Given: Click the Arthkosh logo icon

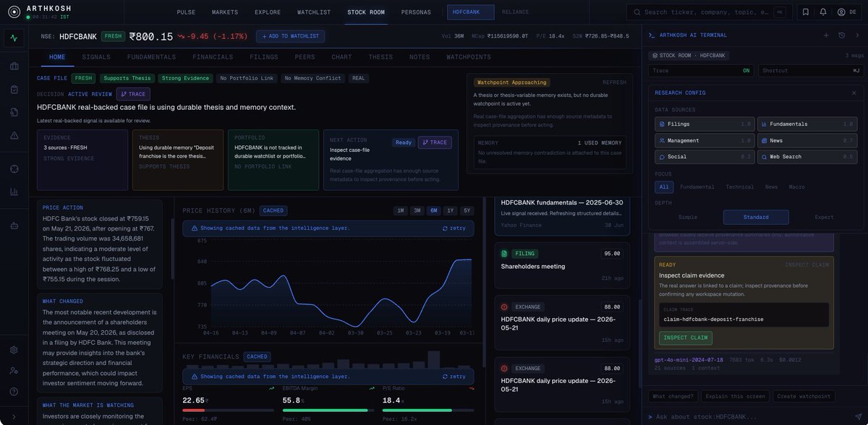Looking at the screenshot, I should 14,12.
